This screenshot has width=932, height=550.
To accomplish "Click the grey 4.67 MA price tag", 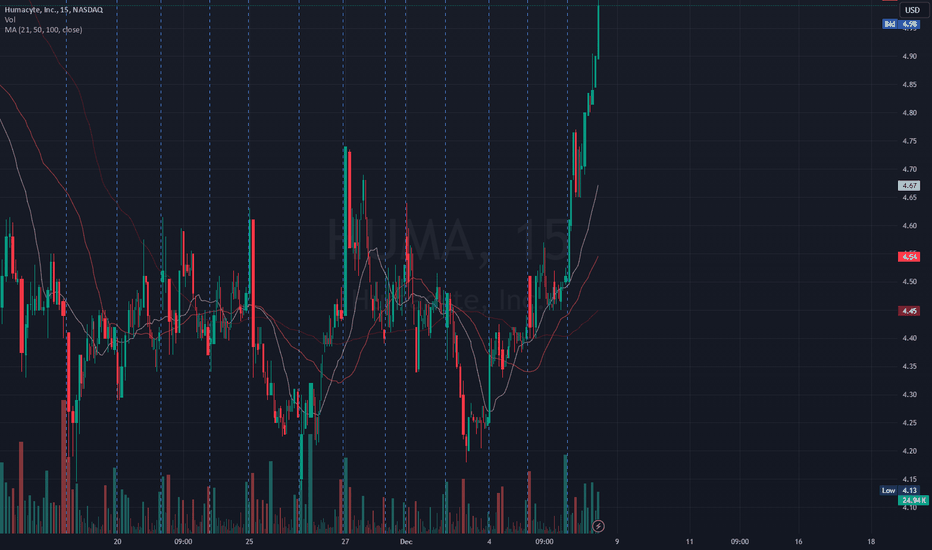I will pyautogui.click(x=909, y=186).
